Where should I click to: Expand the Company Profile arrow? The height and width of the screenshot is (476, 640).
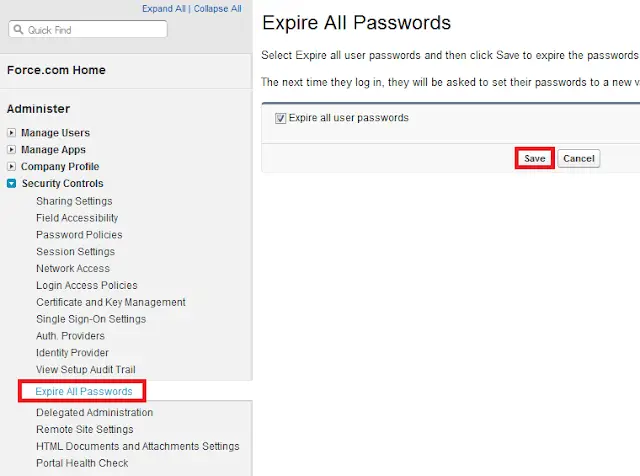(x=11, y=167)
